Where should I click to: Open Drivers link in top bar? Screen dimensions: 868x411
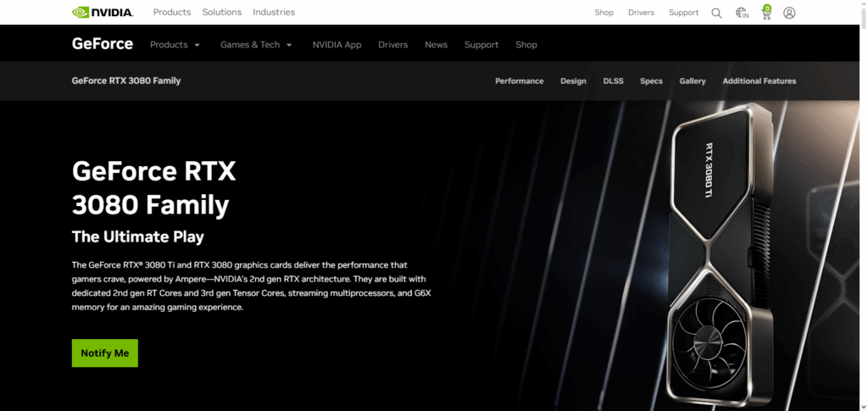641,12
